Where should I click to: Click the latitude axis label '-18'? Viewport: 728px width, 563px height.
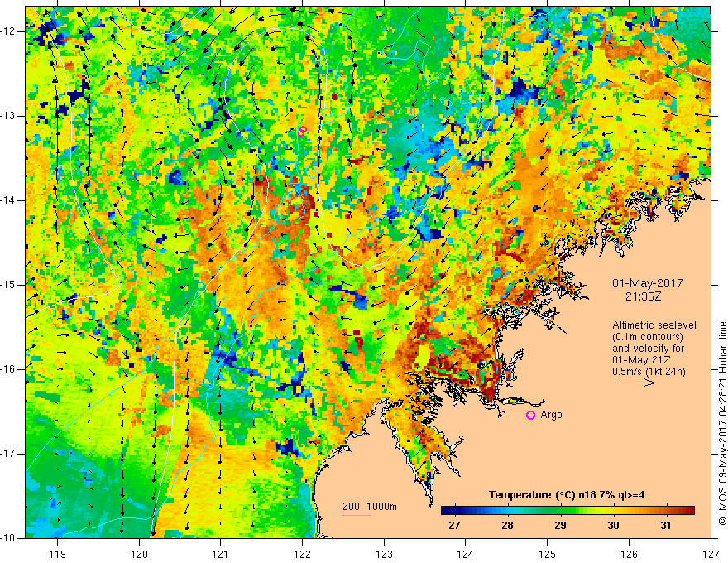(8, 538)
